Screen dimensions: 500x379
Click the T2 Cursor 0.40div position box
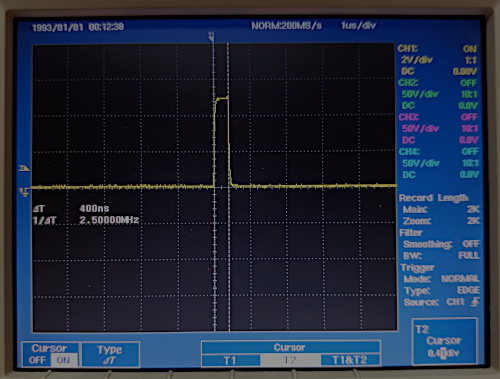pos(444,341)
